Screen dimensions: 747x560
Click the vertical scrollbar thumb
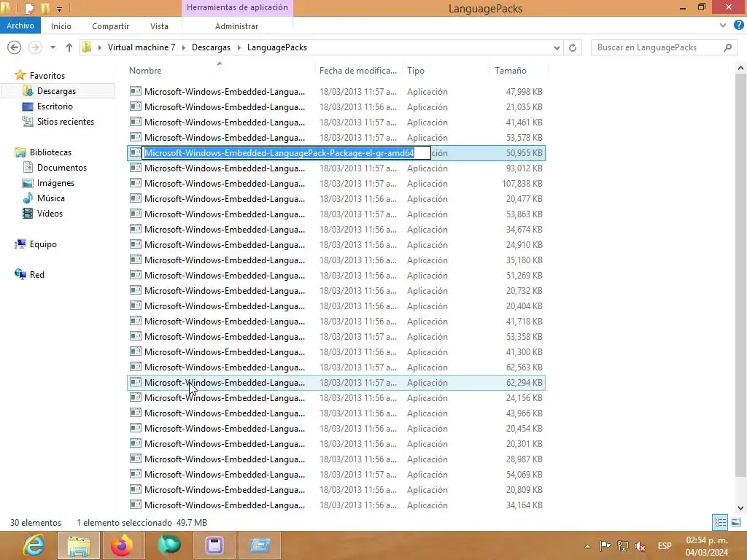pyautogui.click(x=741, y=275)
